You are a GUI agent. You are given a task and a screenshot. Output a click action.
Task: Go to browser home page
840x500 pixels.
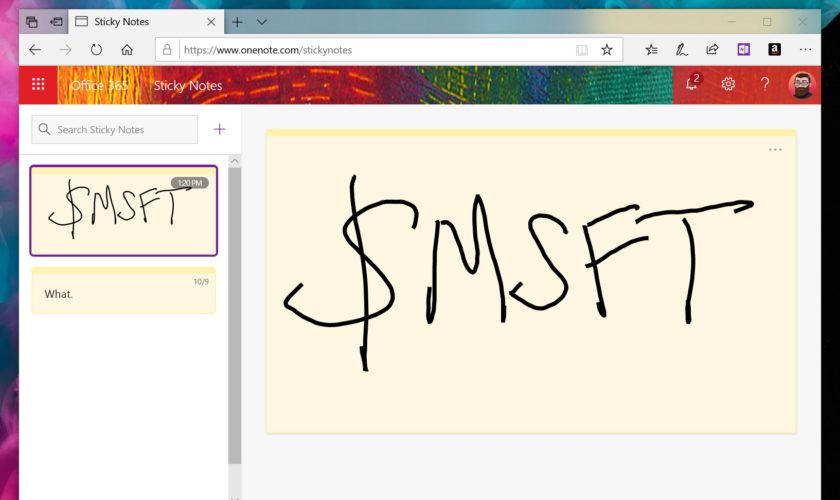[x=127, y=50]
